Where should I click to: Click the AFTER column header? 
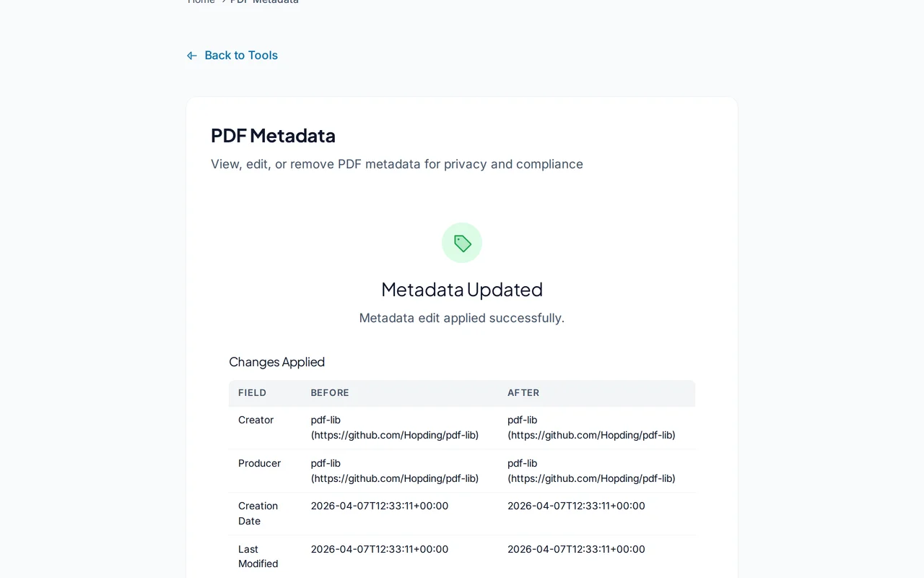tap(523, 393)
